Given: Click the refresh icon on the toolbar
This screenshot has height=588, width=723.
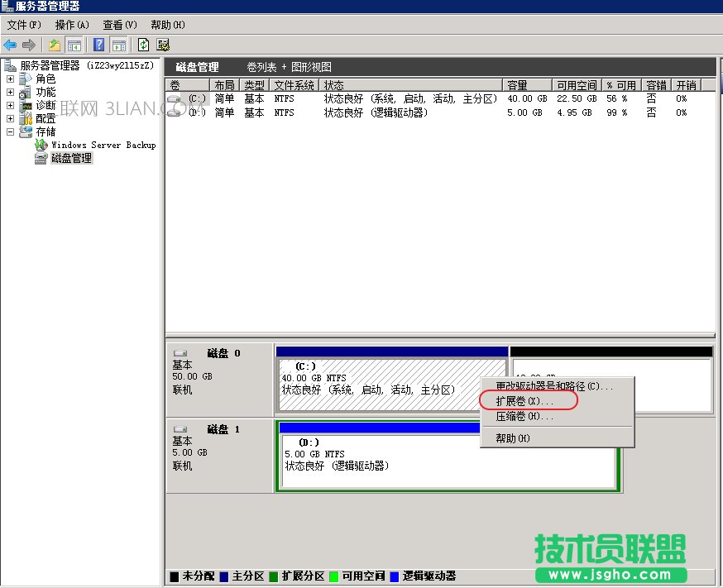Looking at the screenshot, I should point(142,45).
